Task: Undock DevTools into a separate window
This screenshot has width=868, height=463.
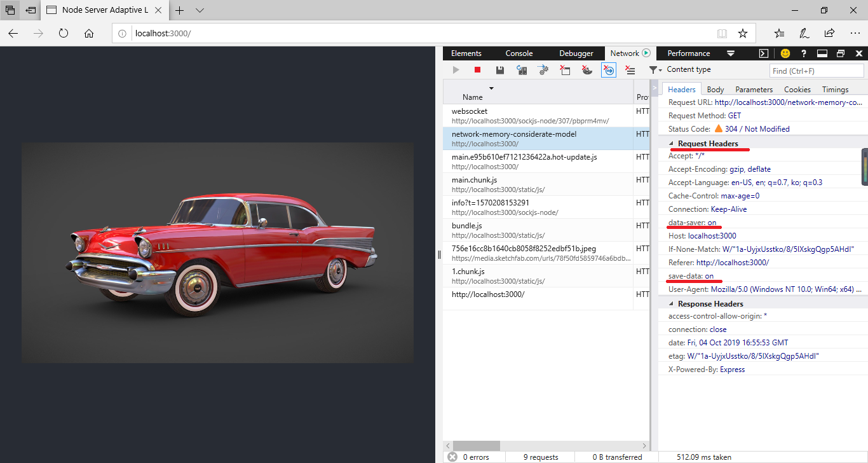Action: point(841,53)
